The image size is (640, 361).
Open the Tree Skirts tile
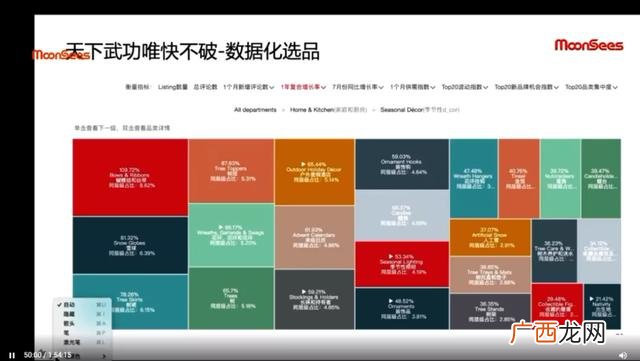click(130, 301)
